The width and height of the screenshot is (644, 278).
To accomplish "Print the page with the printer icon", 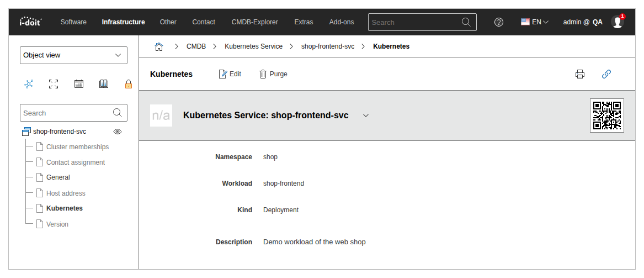I will [x=580, y=74].
